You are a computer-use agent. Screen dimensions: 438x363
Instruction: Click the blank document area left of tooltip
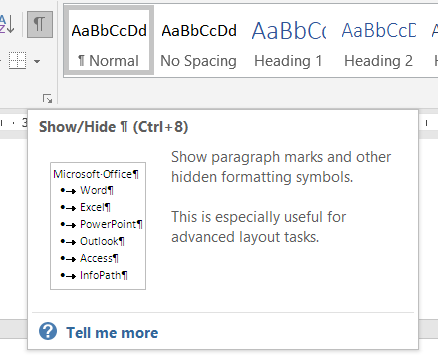(x=13, y=228)
